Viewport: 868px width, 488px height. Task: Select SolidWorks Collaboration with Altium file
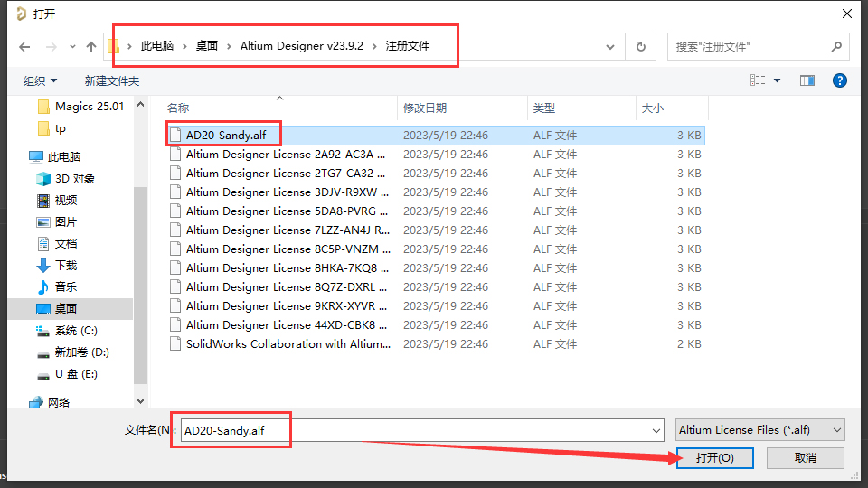point(436,344)
